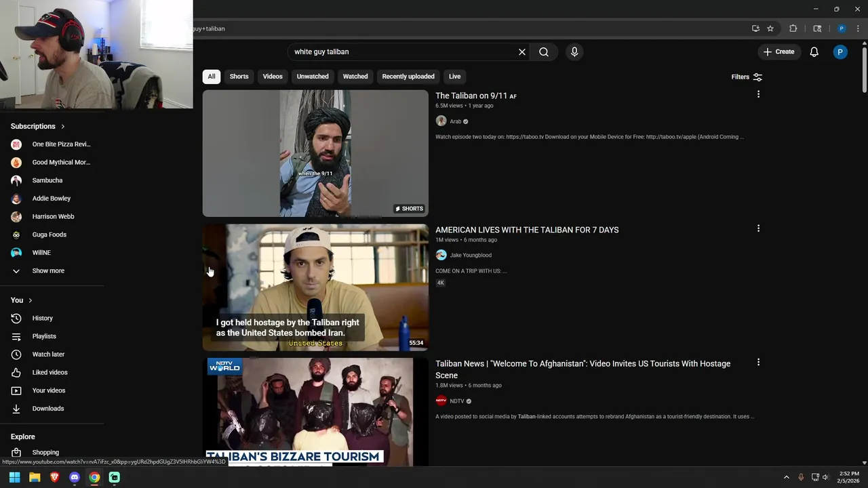Open File Explorer from the taskbar

tap(35, 477)
